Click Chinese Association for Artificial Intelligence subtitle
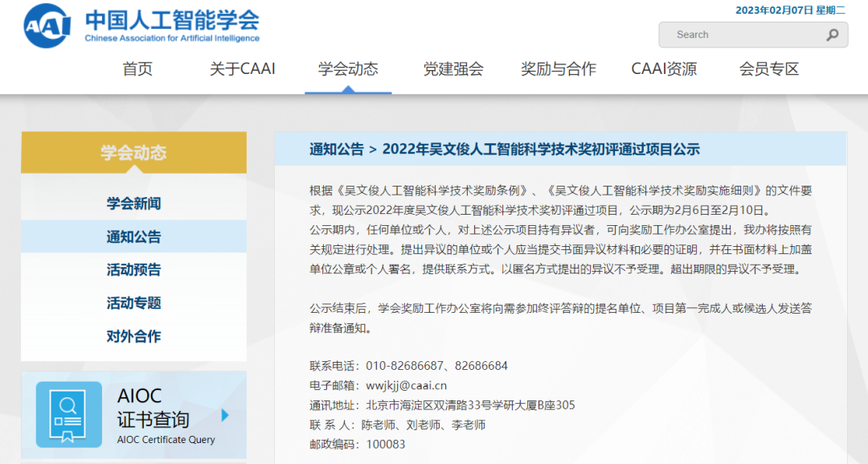Screen dimensions: 868x464 pyautogui.click(x=172, y=39)
